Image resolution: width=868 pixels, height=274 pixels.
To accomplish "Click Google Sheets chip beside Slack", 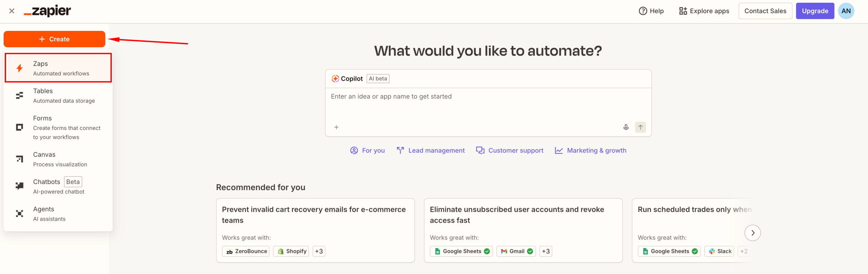I will click(669, 251).
